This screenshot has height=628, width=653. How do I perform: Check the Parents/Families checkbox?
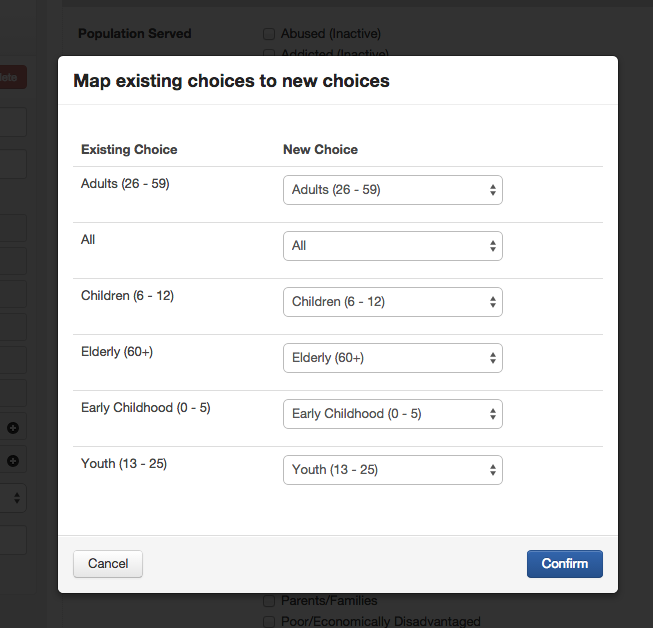point(269,601)
